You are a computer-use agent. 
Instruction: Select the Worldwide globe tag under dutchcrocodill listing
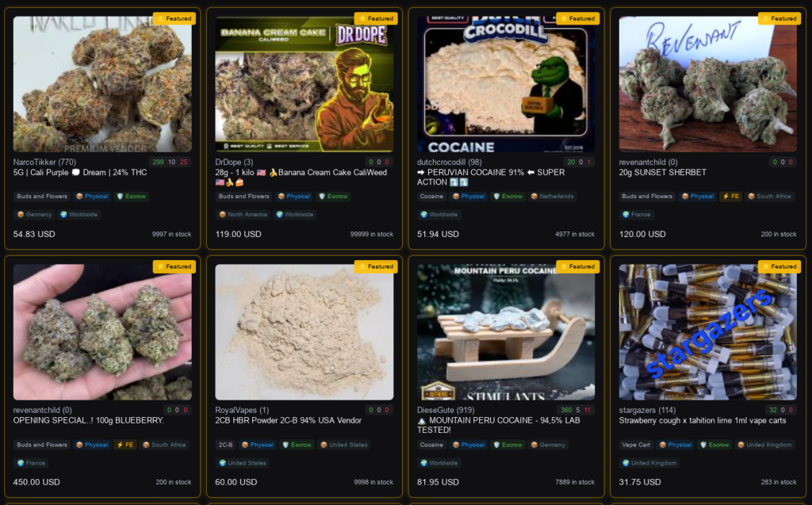439,214
